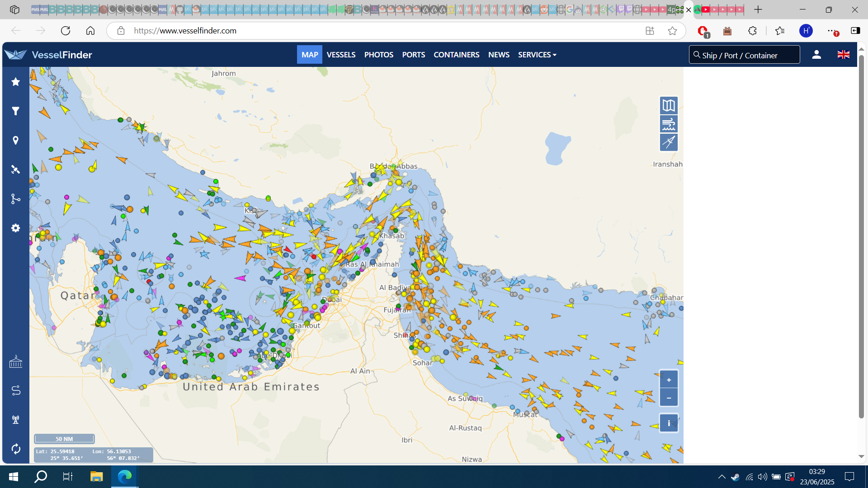The width and height of the screenshot is (868, 488).
Task: Open the PORTS menu item
Action: tap(414, 55)
